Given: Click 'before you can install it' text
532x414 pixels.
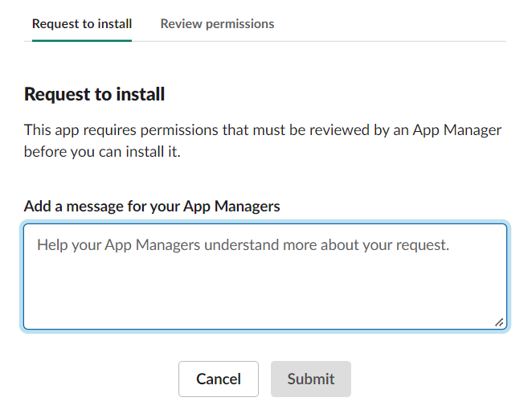Looking at the screenshot, I should point(102,151).
